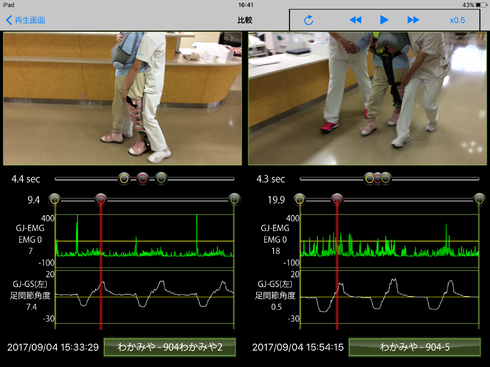Tap the fast-forward double-arrow button
Viewport: 490px width, 367px height.
coord(413,20)
